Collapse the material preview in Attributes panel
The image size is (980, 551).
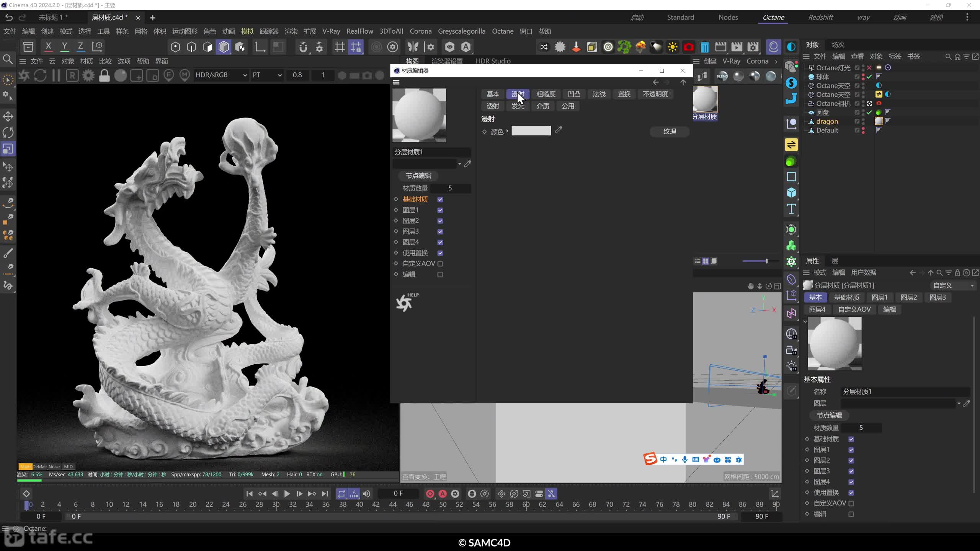coord(805,321)
